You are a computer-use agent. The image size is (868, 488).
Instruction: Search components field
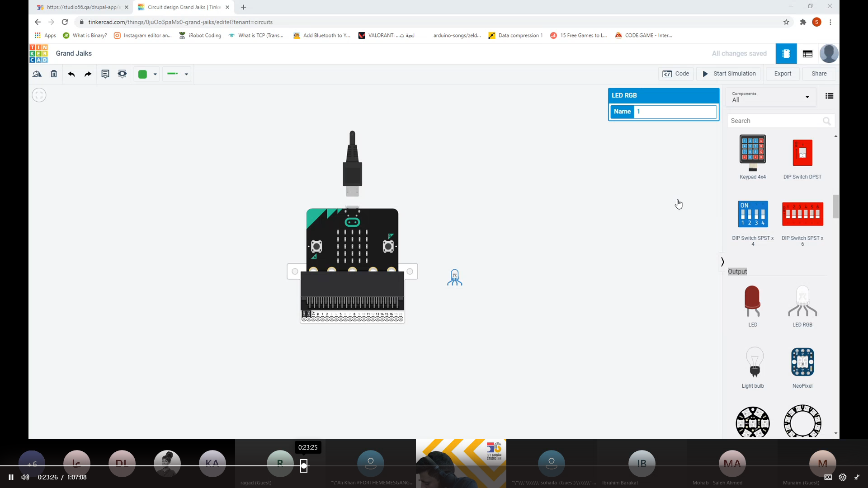coord(780,121)
